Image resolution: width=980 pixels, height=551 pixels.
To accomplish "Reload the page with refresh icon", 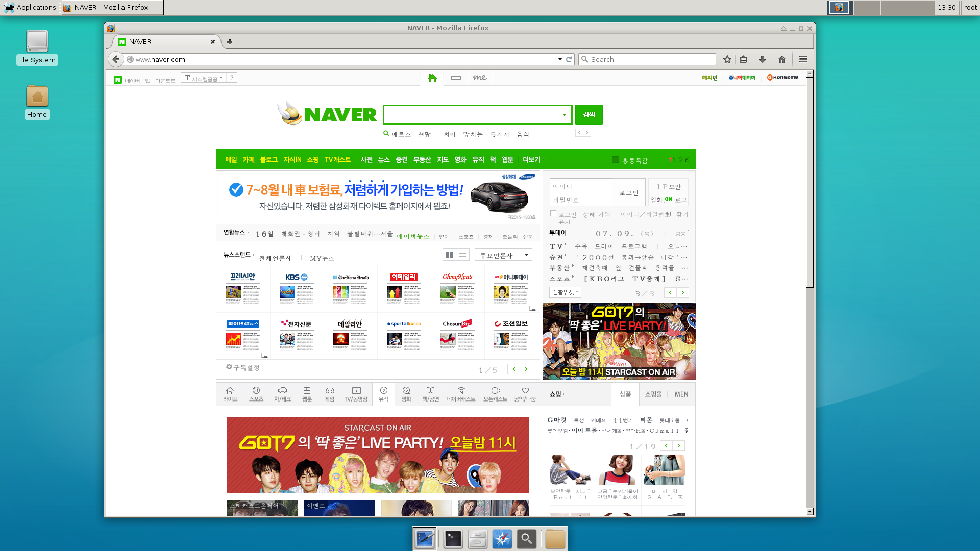I will [569, 59].
